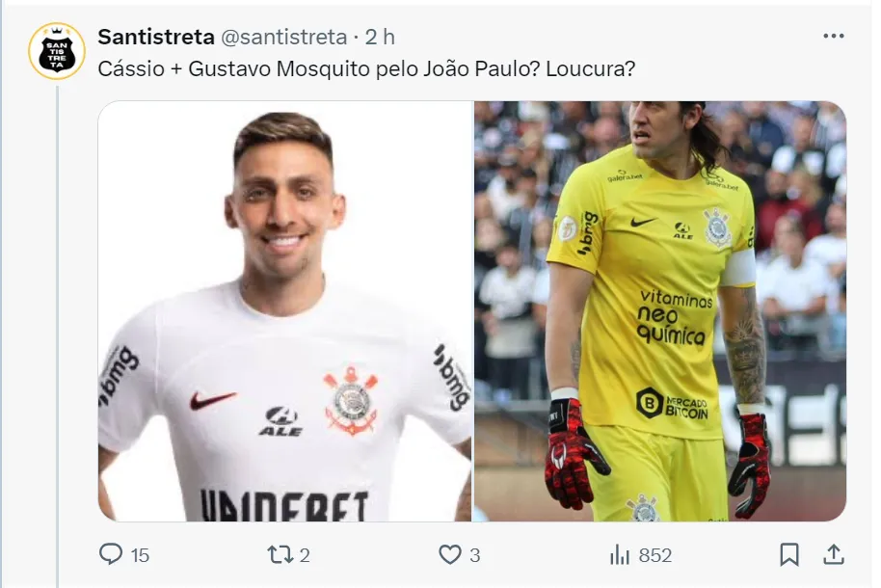Open the photo of the player in white jersey

click(x=285, y=310)
